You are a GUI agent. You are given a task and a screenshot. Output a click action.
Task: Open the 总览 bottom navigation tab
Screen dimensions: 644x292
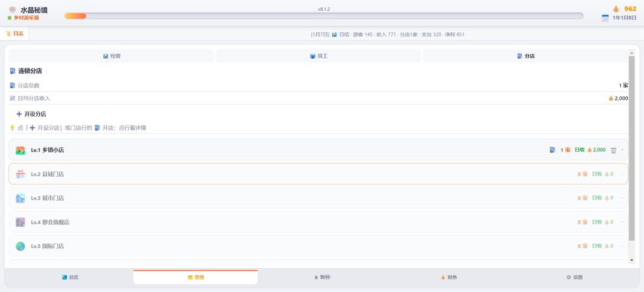(70, 277)
